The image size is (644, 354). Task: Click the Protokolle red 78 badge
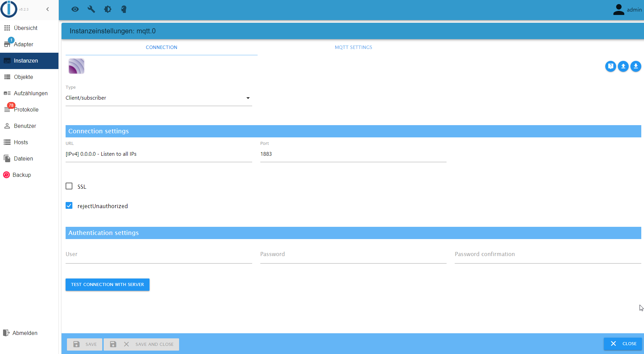(x=11, y=105)
